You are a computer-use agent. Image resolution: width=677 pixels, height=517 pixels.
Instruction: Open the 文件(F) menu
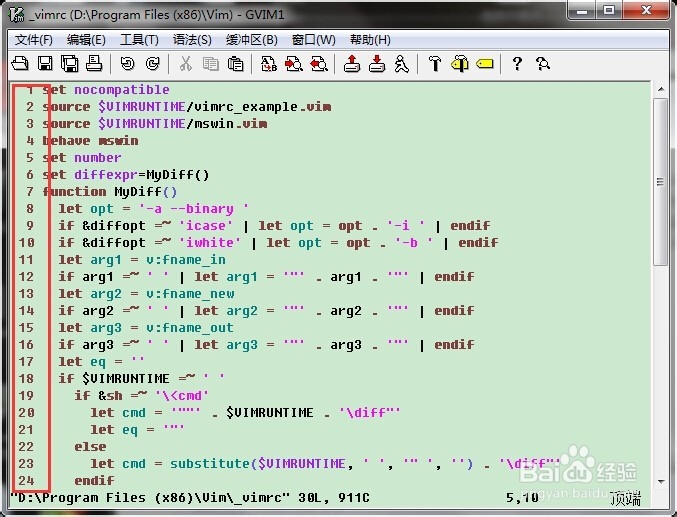click(34, 40)
